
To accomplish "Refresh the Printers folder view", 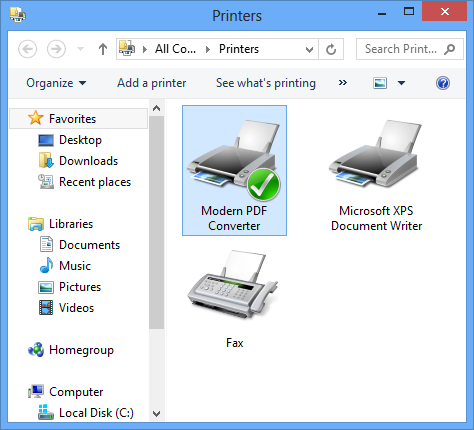I will 331,49.
